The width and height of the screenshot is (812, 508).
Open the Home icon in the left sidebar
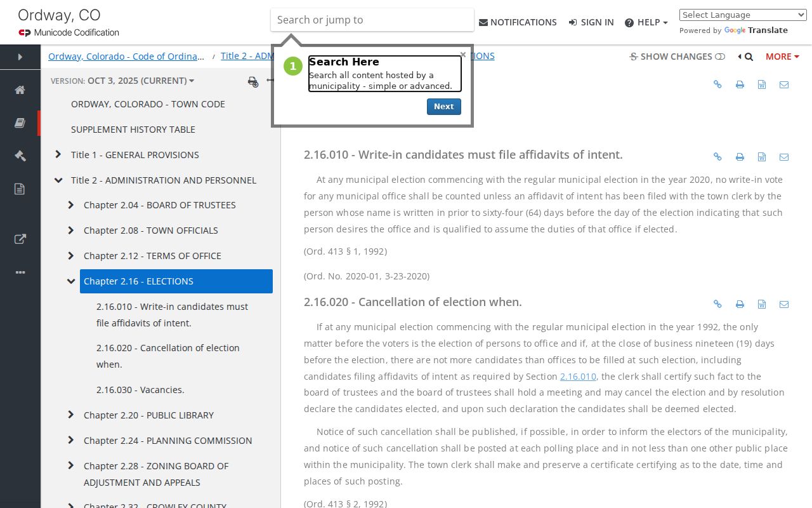[x=20, y=90]
